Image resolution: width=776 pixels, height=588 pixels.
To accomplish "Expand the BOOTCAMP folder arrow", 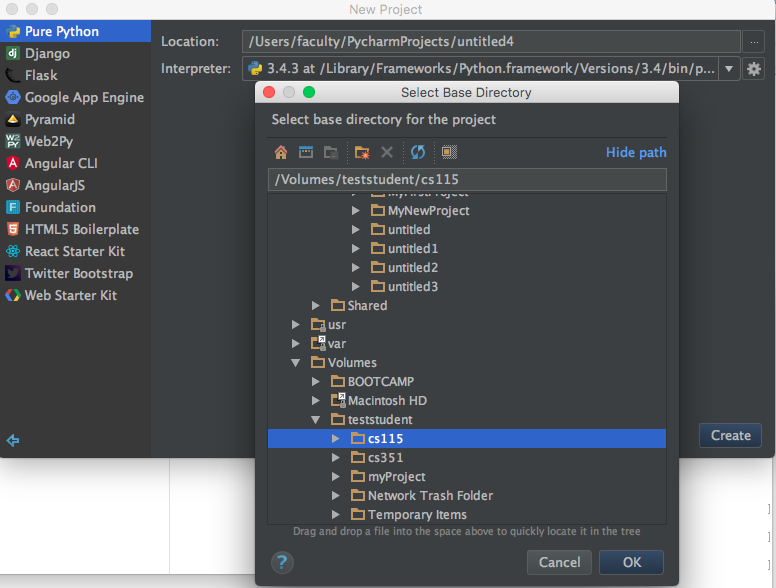I will 315,382.
